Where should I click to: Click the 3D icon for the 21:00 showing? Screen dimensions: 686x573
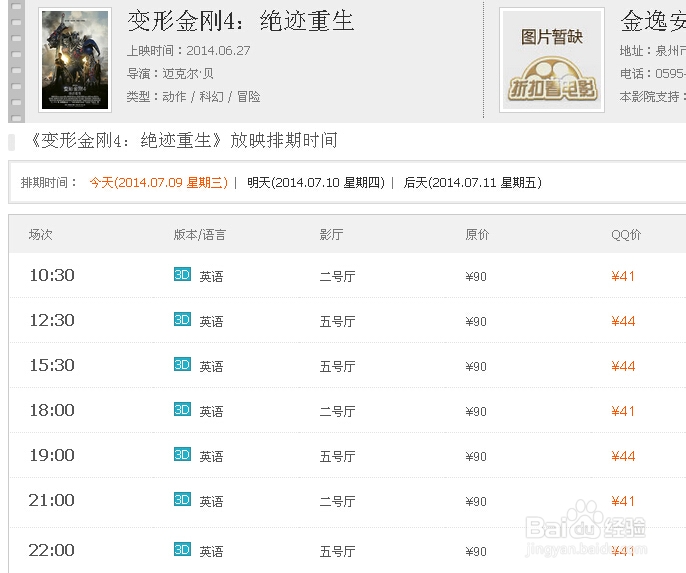[182, 499]
